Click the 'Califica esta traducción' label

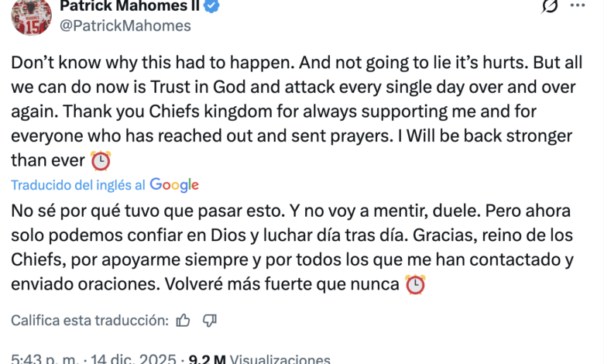point(90,320)
